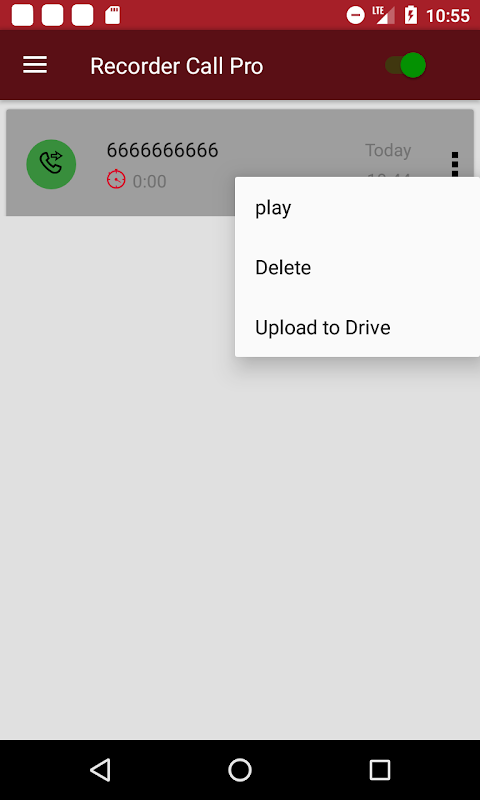Tap the 10:55 status bar clock

pyautogui.click(x=447, y=16)
